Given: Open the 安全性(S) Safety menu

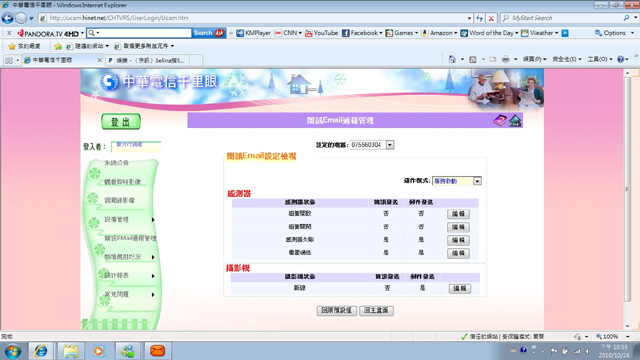Looking at the screenshot, I should tap(567, 59).
